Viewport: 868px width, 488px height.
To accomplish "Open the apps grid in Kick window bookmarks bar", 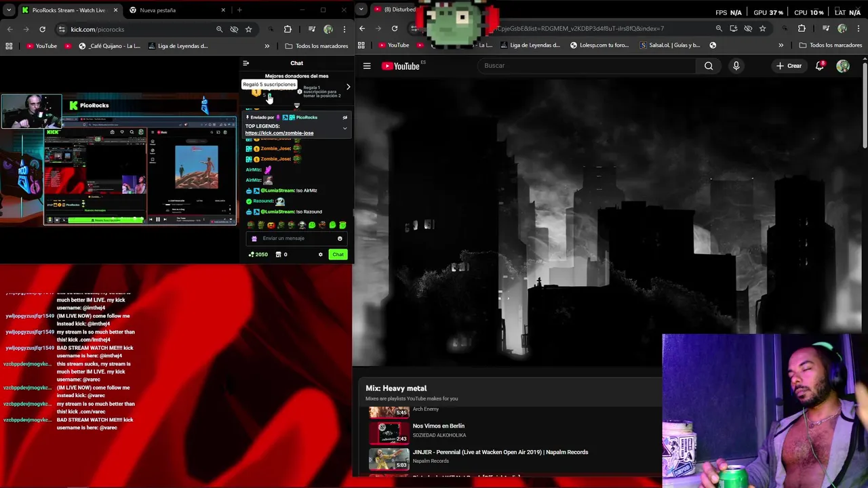I will (9, 46).
